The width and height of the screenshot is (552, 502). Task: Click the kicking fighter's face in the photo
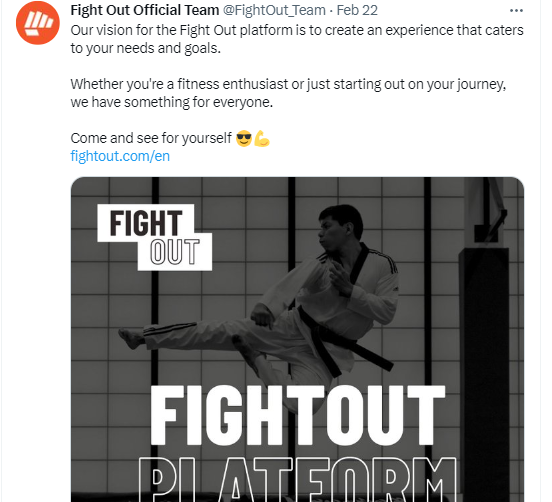(x=331, y=233)
